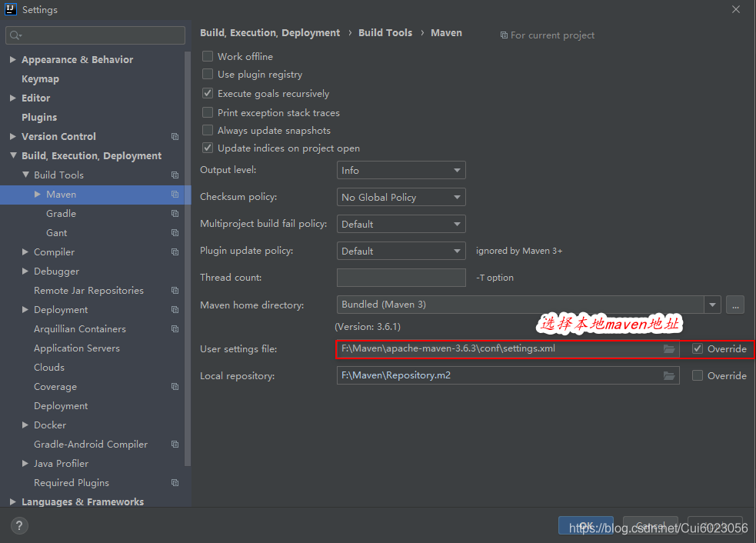The height and width of the screenshot is (543, 756).
Task: Expand Languages & Frameworks node
Action: (x=13, y=502)
